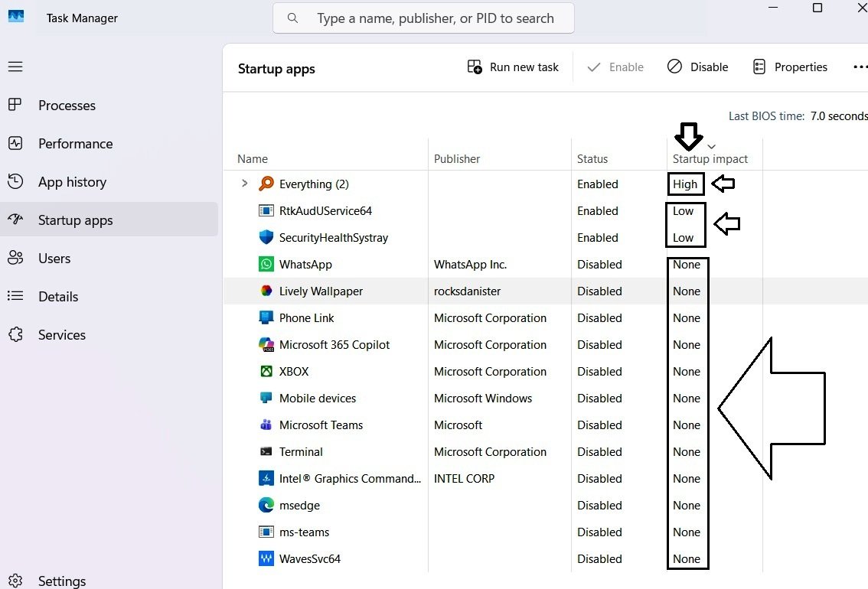Open Properties for selected app
Image resolution: width=868 pixels, height=589 pixels.
click(791, 67)
